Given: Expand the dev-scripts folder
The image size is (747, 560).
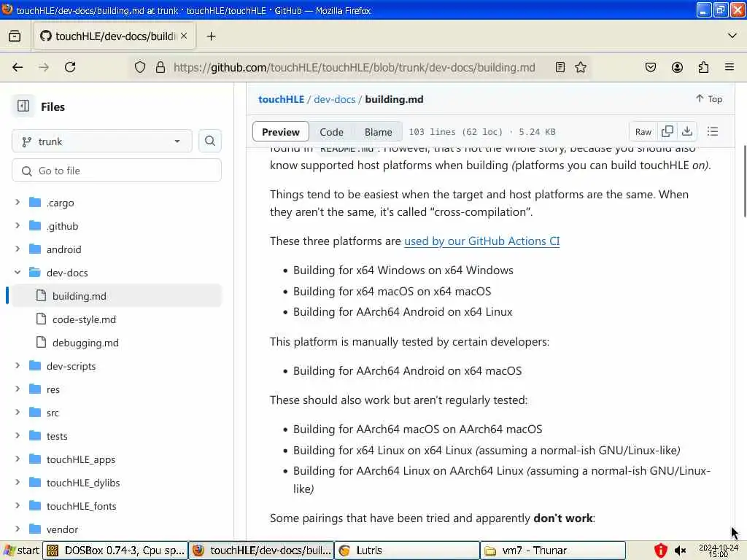Looking at the screenshot, I should [18, 366].
